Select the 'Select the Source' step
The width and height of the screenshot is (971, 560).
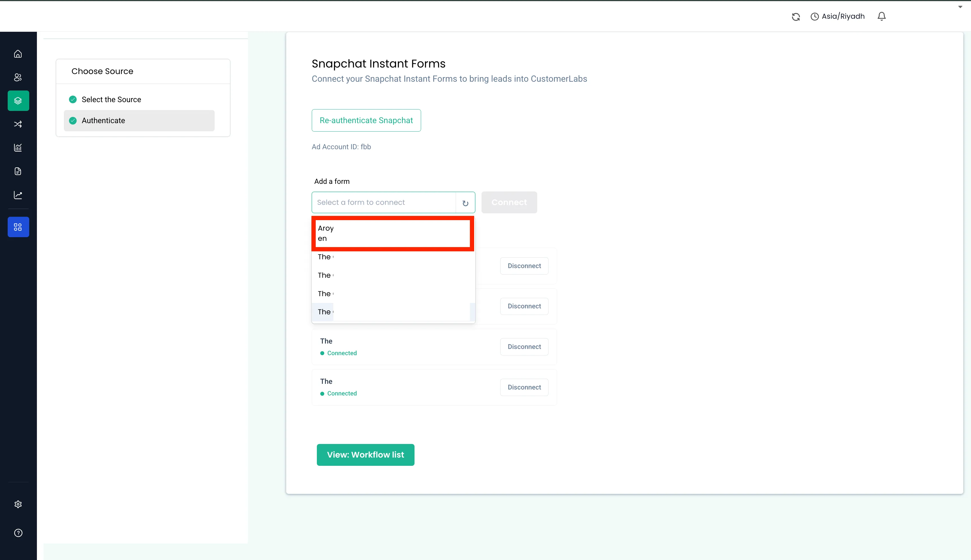pyautogui.click(x=139, y=100)
